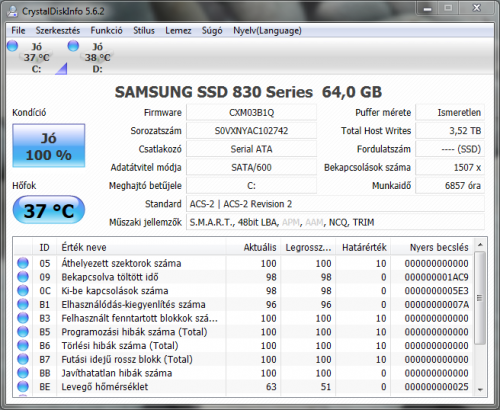
Task: Select drive D: status icon
Action: 73,46
